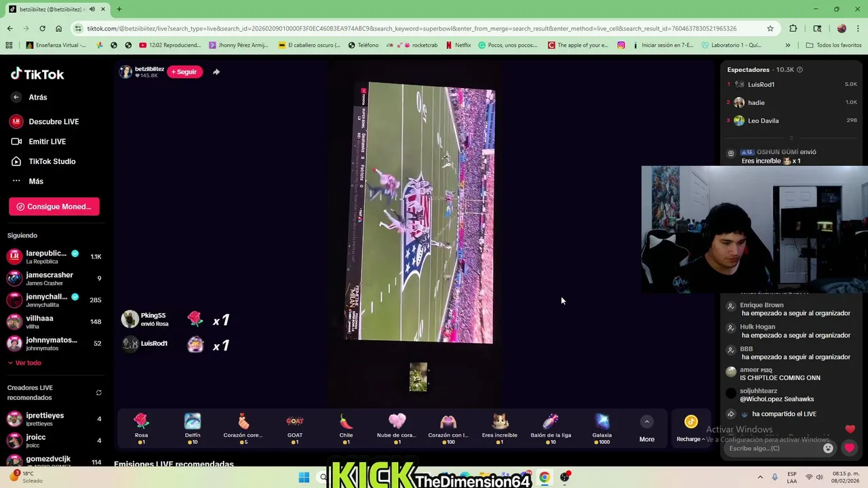Open larepublica live channel
The height and width of the screenshot is (488, 868).
54,257
